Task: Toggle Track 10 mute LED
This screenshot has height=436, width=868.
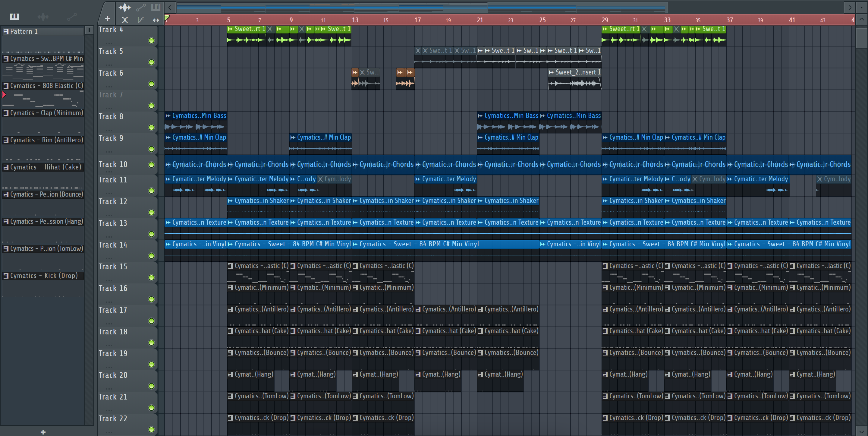Action: (152, 165)
